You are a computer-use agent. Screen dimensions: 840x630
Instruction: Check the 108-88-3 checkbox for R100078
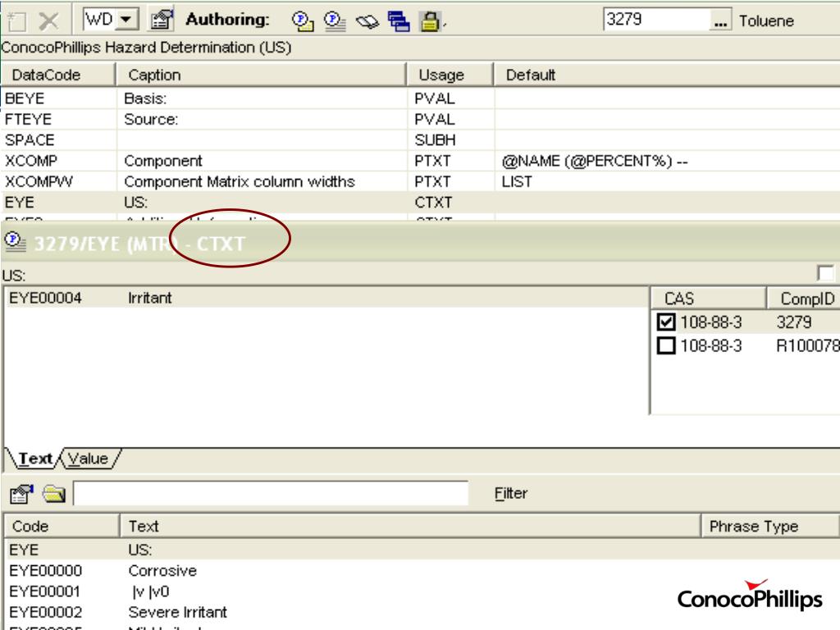coord(666,345)
